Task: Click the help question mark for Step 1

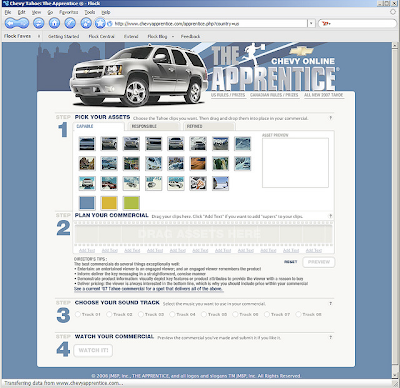Action: [x=330, y=118]
